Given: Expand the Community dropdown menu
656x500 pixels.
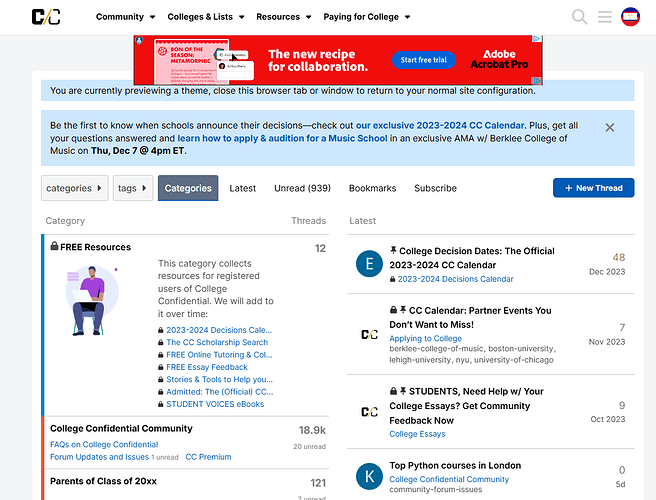Looking at the screenshot, I should [x=126, y=17].
